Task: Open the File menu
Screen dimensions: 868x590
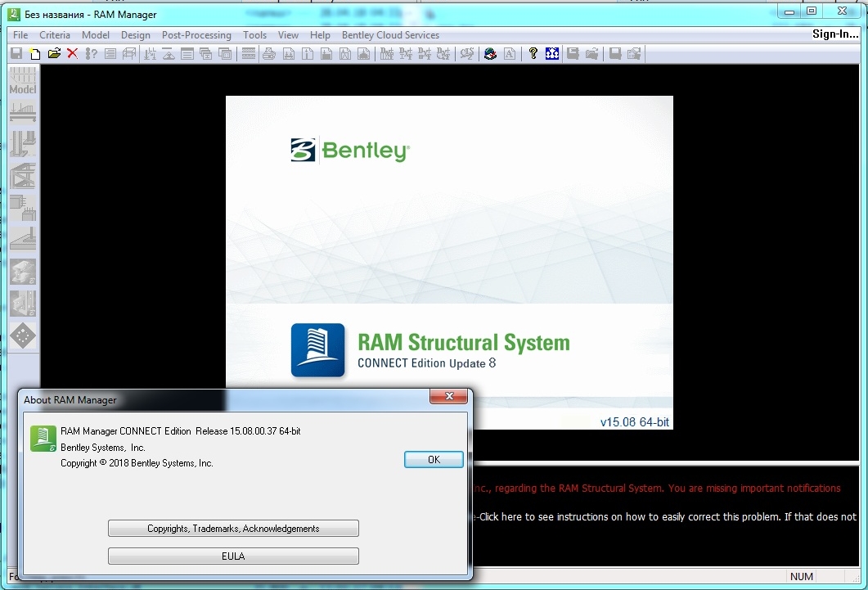Action: click(x=20, y=35)
